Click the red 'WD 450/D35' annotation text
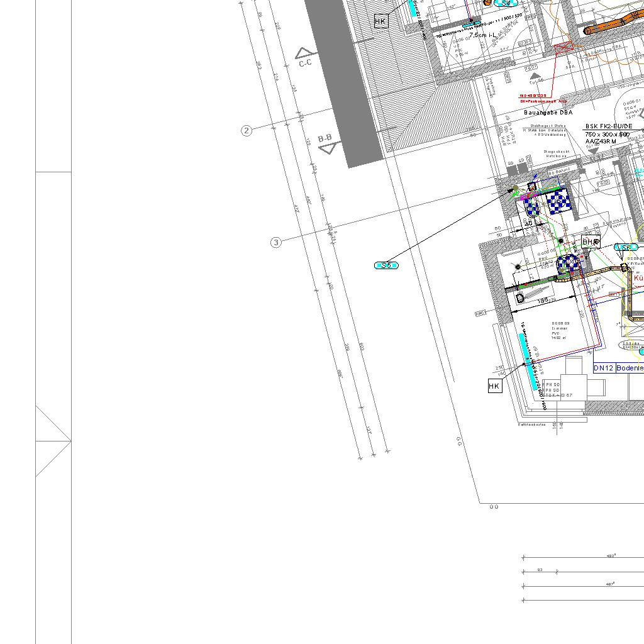This screenshot has height=644, width=644. [x=533, y=96]
